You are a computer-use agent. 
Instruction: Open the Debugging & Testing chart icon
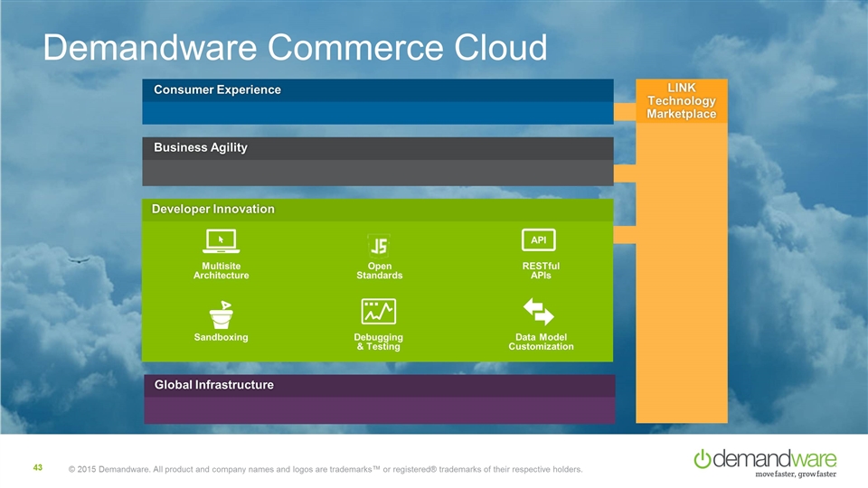(x=378, y=312)
